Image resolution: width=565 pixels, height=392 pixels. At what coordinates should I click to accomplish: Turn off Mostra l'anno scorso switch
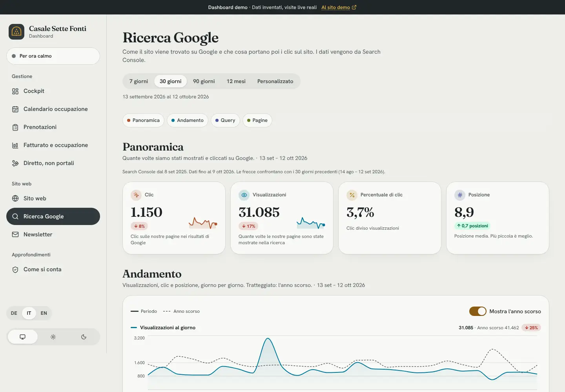(478, 311)
